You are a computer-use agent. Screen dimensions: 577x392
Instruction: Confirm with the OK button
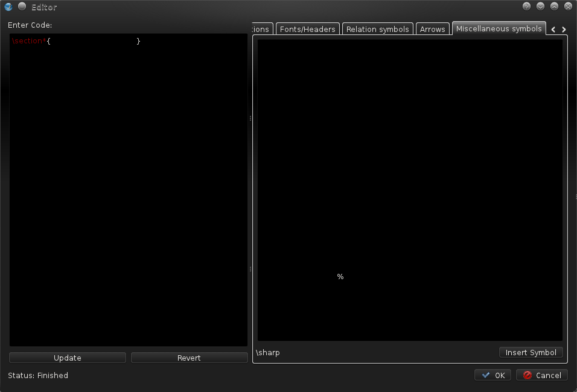(x=493, y=375)
